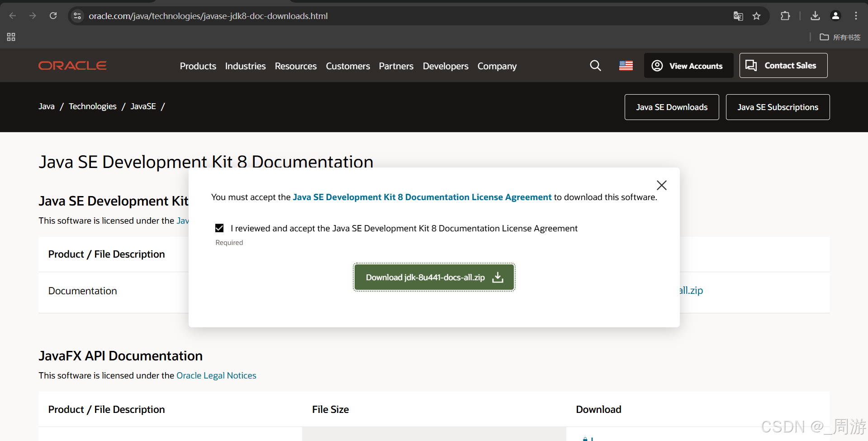
Task: Go to Java breadcrumb
Action: [x=47, y=106]
